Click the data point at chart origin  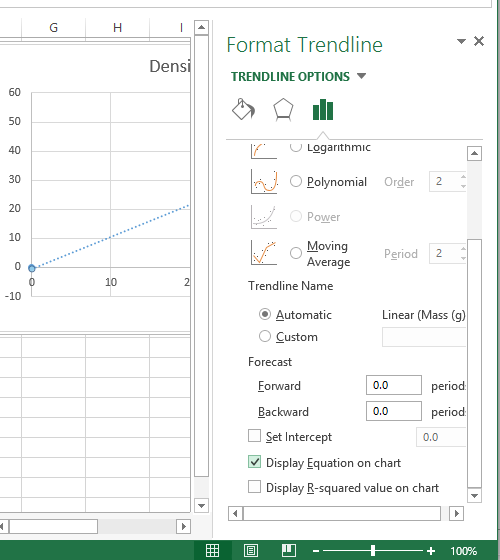(x=32, y=268)
